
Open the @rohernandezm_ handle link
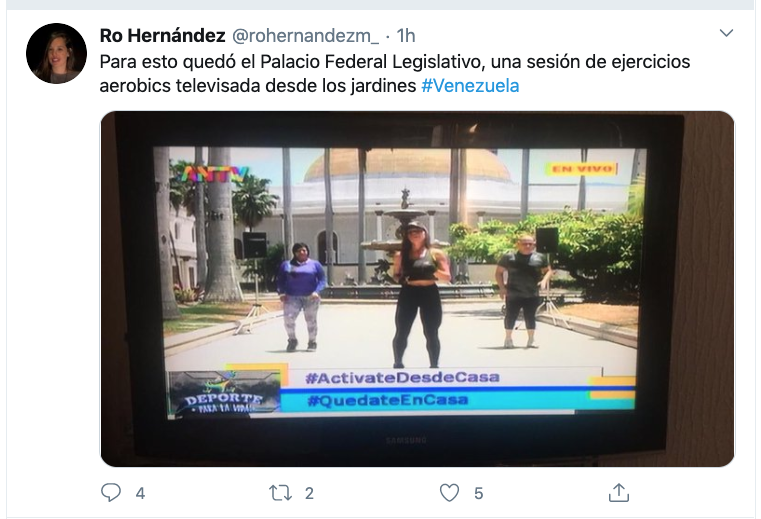pos(305,35)
